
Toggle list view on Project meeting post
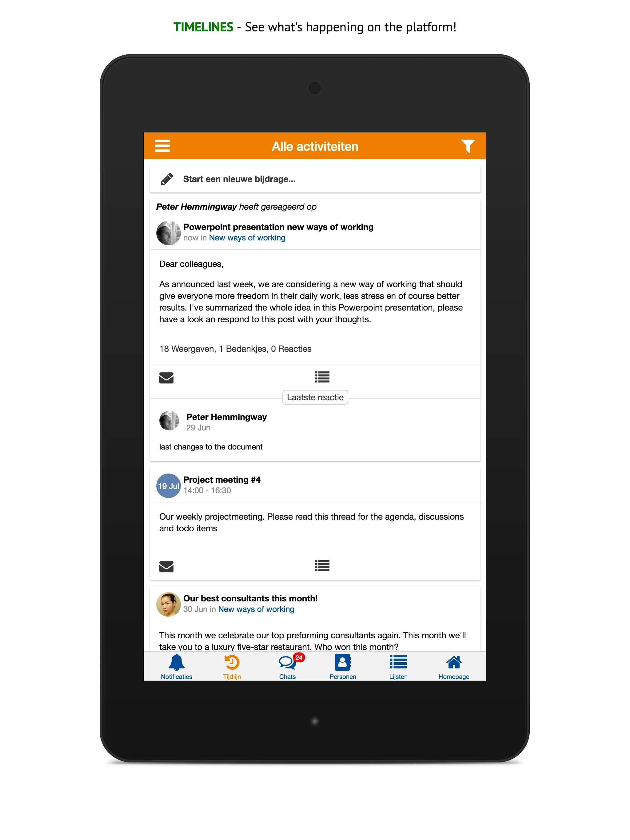tap(322, 564)
